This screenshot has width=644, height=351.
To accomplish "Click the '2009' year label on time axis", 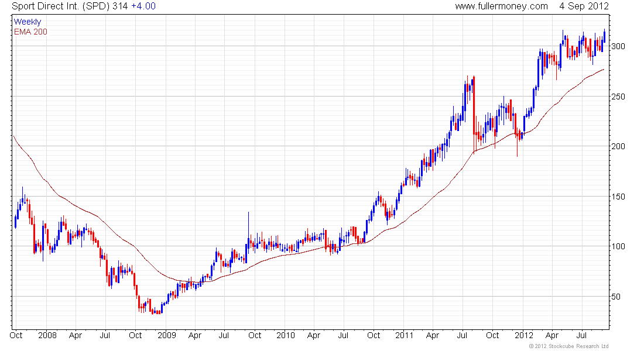I will pyautogui.click(x=167, y=335).
